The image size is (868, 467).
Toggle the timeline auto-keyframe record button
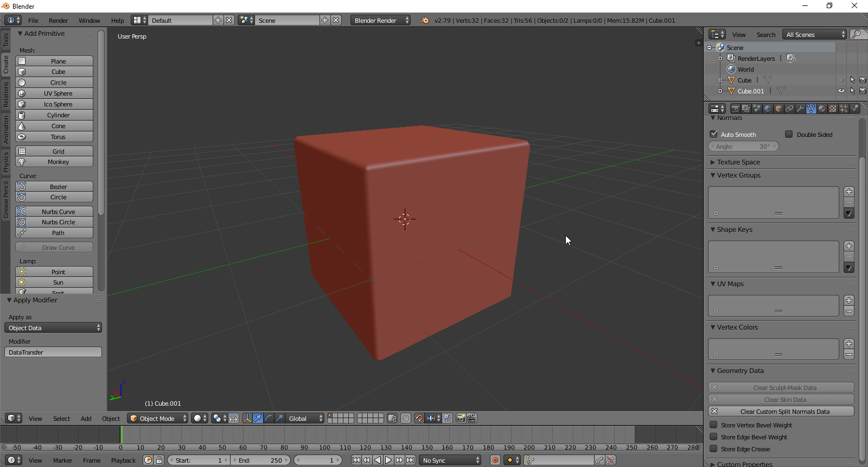click(495, 460)
